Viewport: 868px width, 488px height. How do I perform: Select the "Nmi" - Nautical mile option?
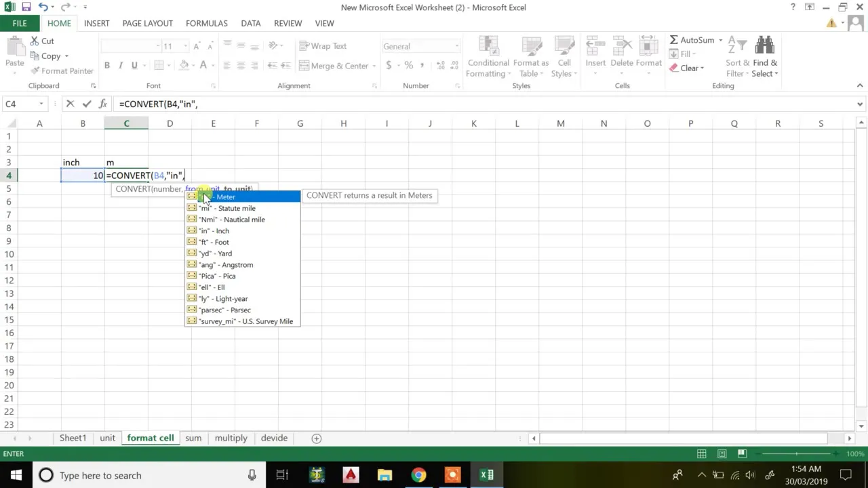[x=242, y=220]
